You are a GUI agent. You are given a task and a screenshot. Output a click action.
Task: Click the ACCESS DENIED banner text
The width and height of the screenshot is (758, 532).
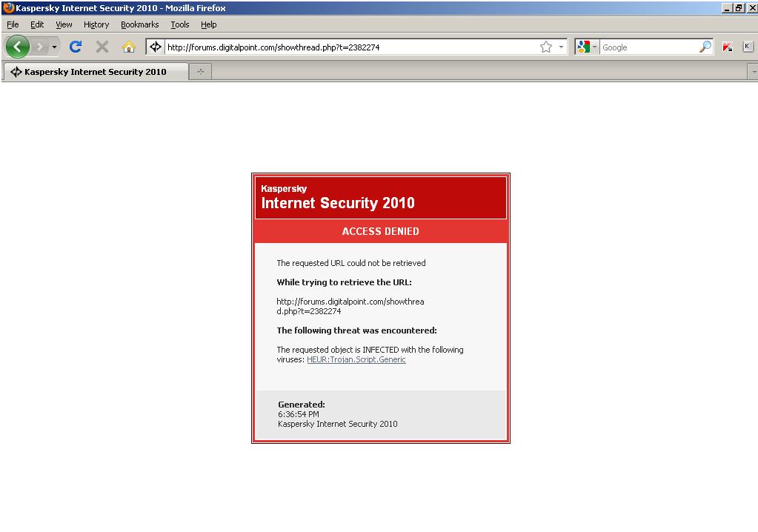point(380,231)
